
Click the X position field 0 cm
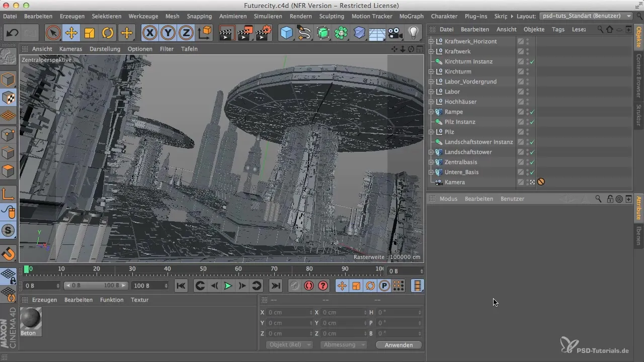289,312
